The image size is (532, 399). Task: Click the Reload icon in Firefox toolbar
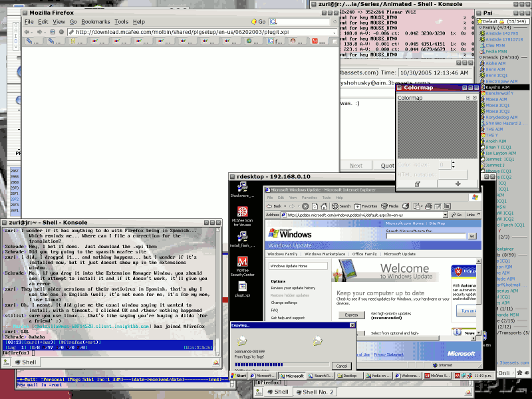(53, 31)
